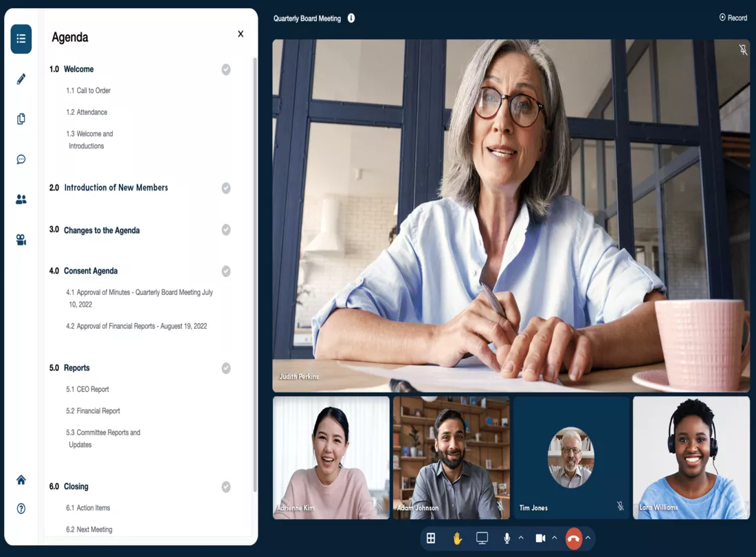This screenshot has width=756, height=557.
Task: Mark 5.0 Reports item as complete
Action: (226, 369)
